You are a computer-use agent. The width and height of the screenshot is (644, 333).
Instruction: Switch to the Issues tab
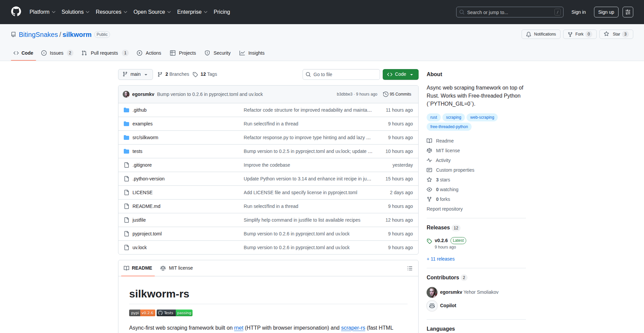[57, 53]
